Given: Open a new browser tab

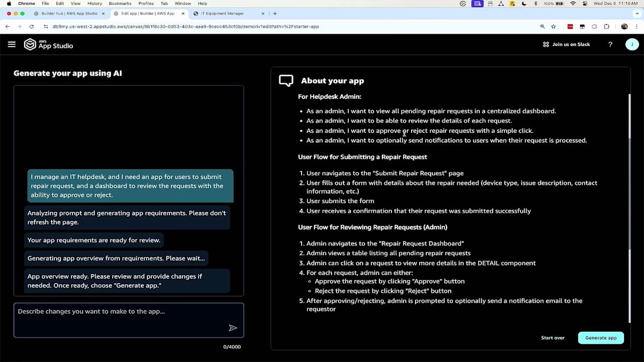Looking at the screenshot, I should point(275,13).
